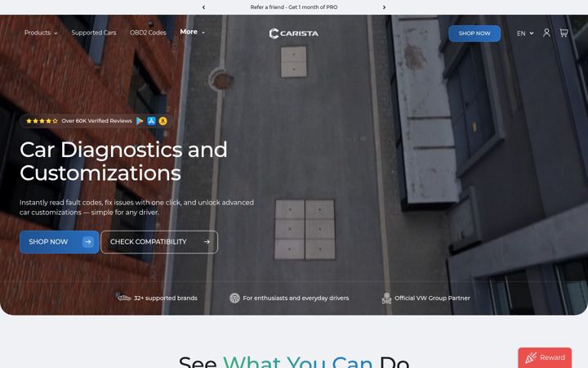The height and width of the screenshot is (368, 588).
Task: Open the EN language selector
Action: coord(525,34)
